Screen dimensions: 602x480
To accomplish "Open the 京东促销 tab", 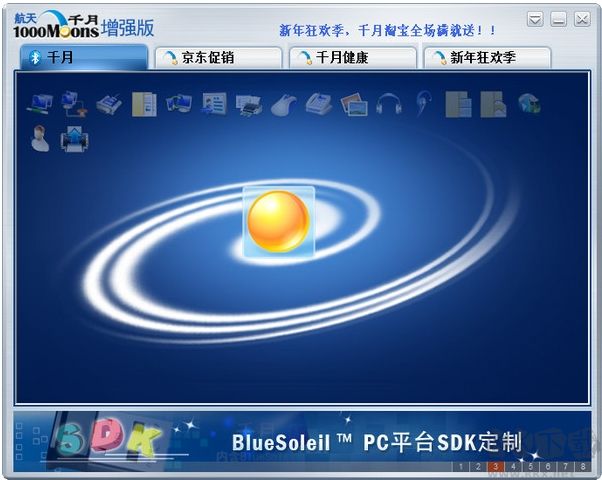I will [218, 58].
